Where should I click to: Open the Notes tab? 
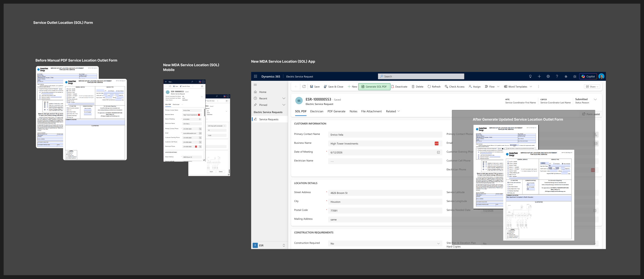(353, 111)
